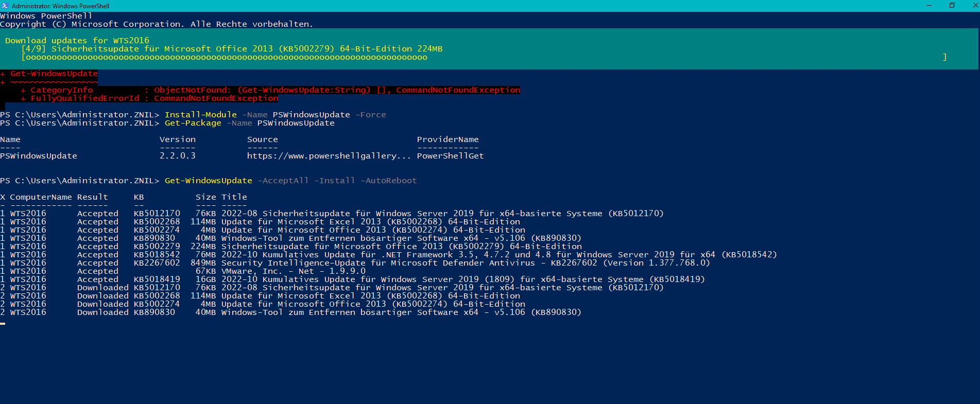Click the 'Administrator: Windows PowerShell' title text

point(60,6)
